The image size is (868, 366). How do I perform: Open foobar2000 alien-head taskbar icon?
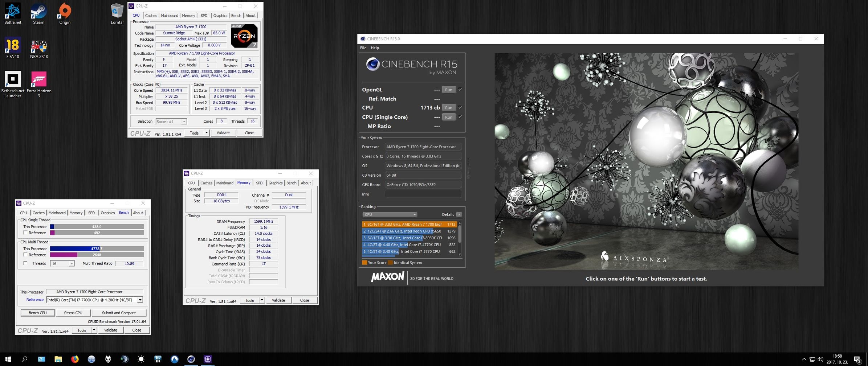108,359
